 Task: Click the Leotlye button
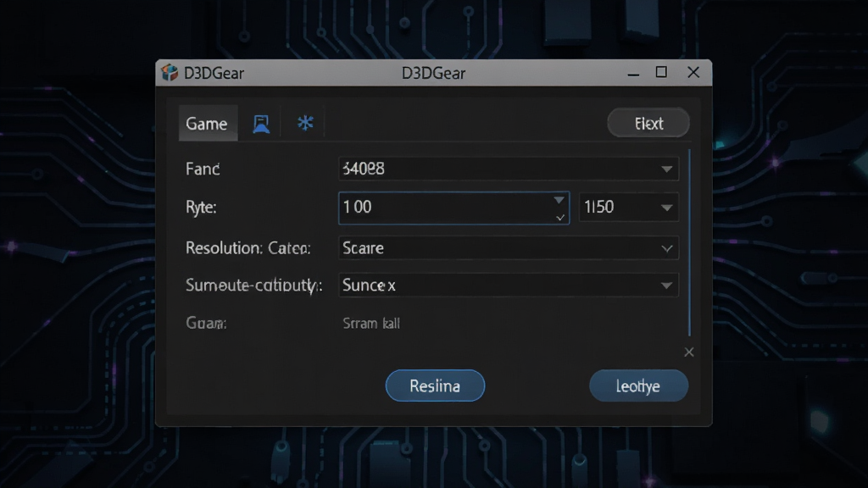(638, 385)
